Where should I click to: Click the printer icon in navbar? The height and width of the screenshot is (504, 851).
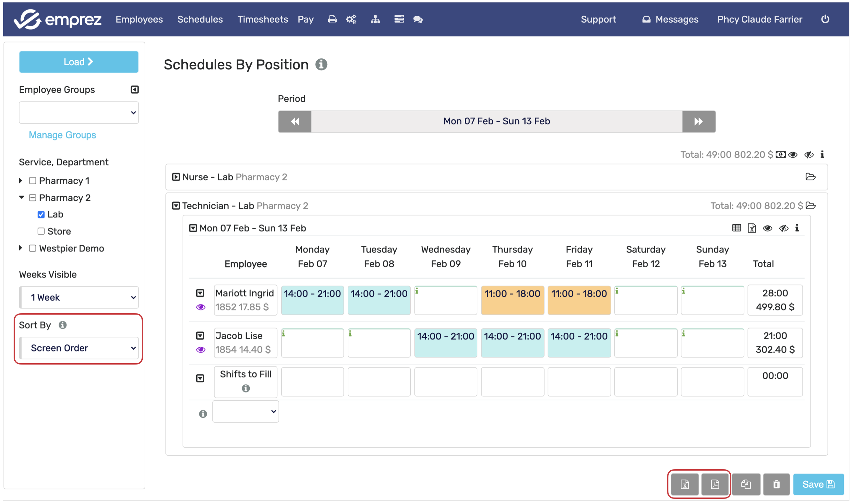(x=332, y=19)
